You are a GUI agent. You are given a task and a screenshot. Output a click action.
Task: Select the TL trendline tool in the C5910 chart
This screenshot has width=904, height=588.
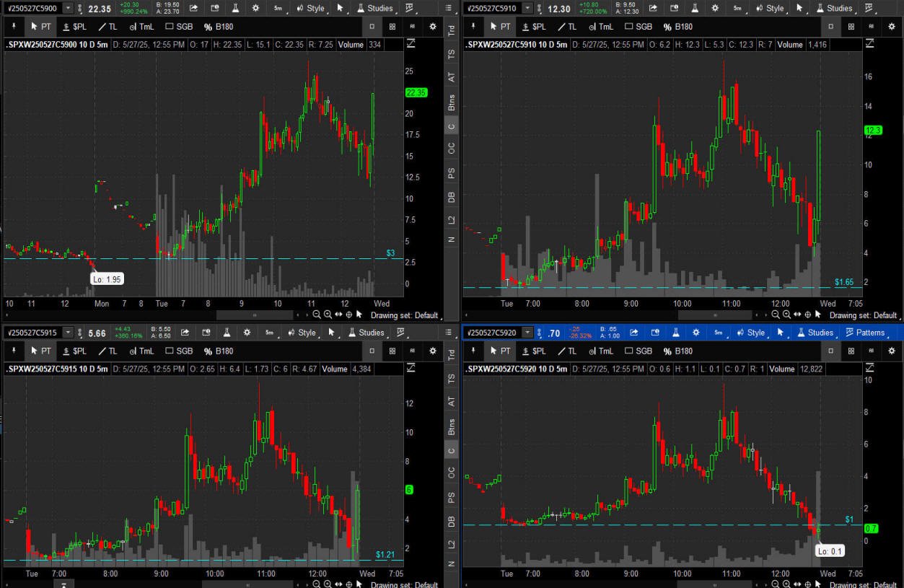(x=566, y=26)
